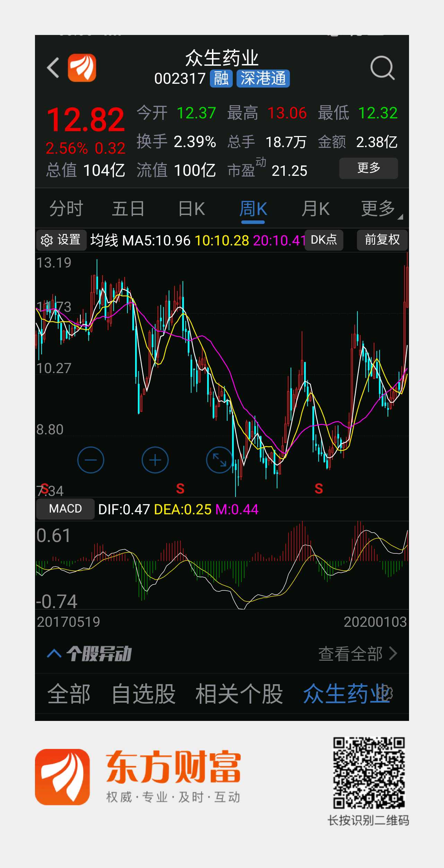Tap the QR code image
Viewport: 444px width, 868px height.
369,773
